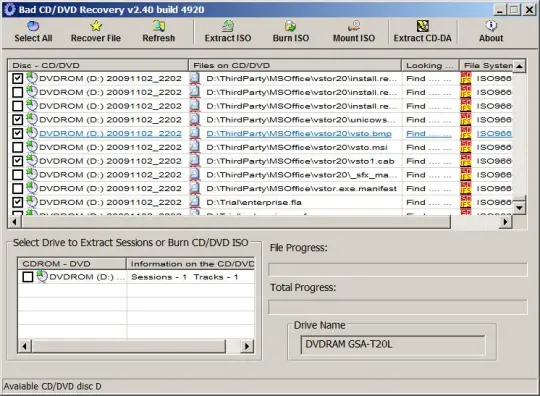Screen dimensions: 540x396
Task: Click the underlined Find link in vsto.bmp row
Action: [x=428, y=134]
